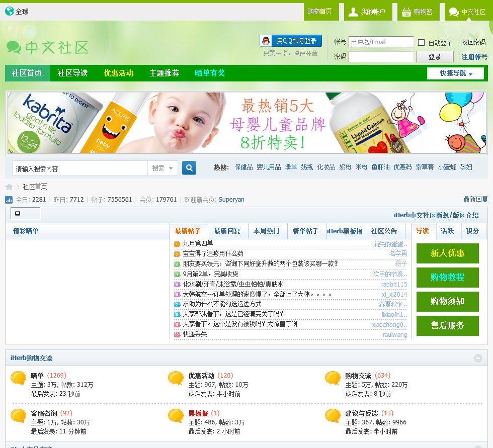Click the 建议与反馈 forum bubble icon
Image resolution: width=493 pixels, height=448 pixels.
[x=333, y=416]
